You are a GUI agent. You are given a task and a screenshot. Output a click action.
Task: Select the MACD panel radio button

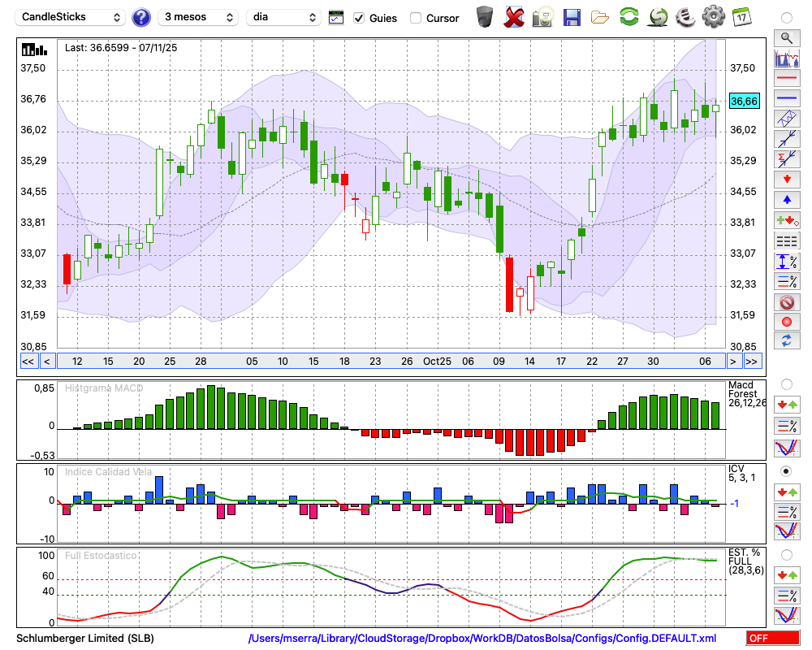pyautogui.click(x=787, y=384)
